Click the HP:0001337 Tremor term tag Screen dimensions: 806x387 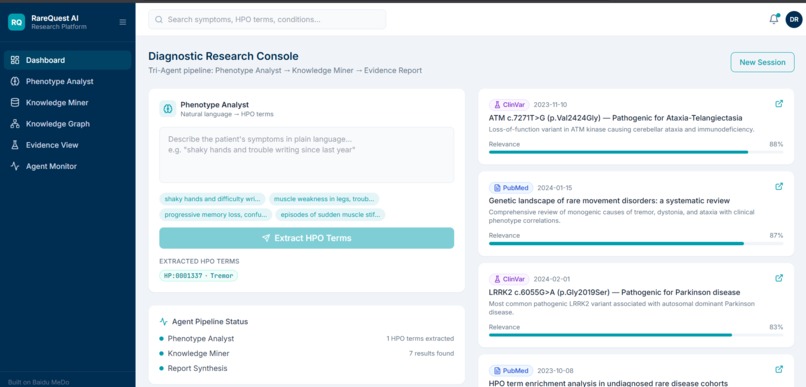(198, 276)
